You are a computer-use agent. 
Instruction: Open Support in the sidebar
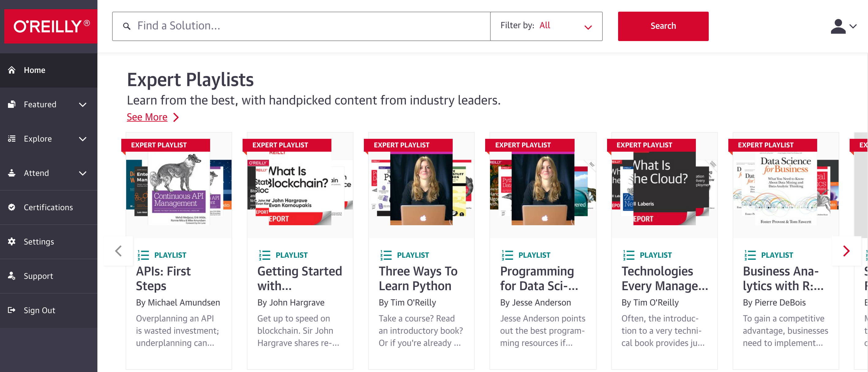(x=49, y=276)
